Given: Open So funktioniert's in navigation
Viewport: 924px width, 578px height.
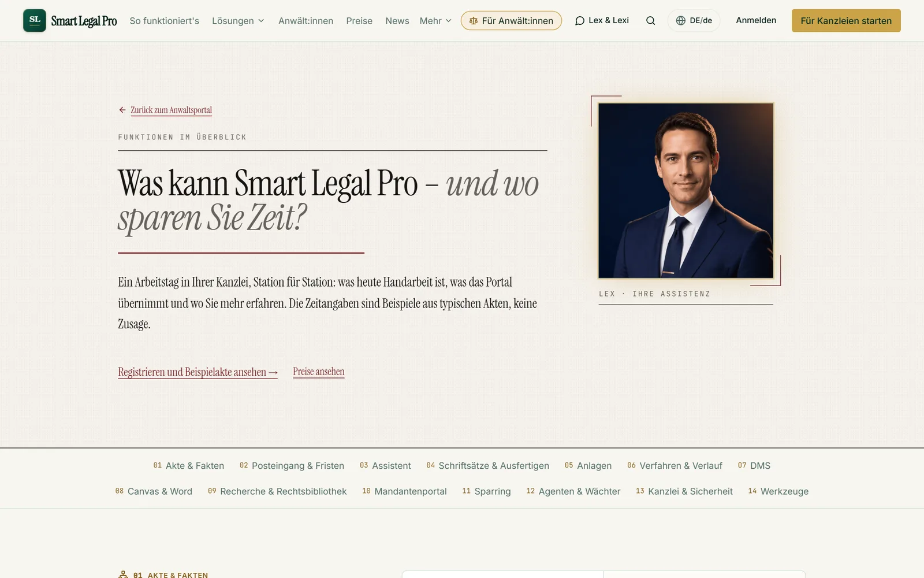Looking at the screenshot, I should click(165, 21).
